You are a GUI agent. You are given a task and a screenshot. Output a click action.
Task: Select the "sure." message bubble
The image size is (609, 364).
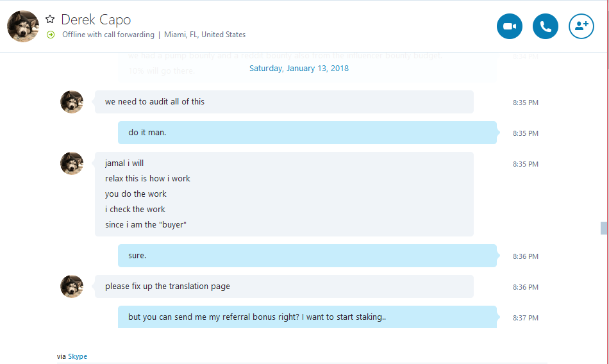coord(307,256)
